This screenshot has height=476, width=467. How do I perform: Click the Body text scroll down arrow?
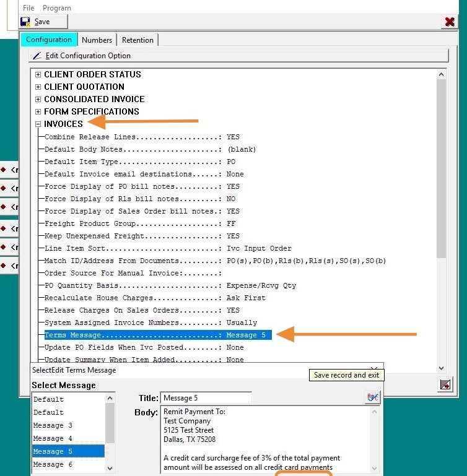[374, 468]
